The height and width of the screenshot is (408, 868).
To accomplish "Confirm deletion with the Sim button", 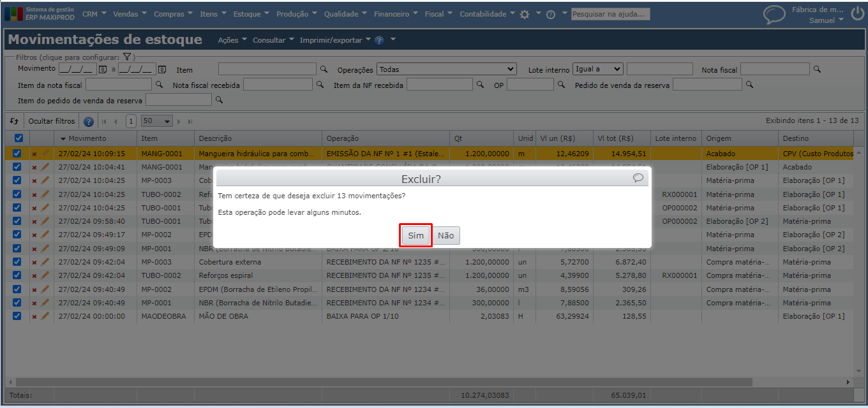I will pyautogui.click(x=416, y=235).
